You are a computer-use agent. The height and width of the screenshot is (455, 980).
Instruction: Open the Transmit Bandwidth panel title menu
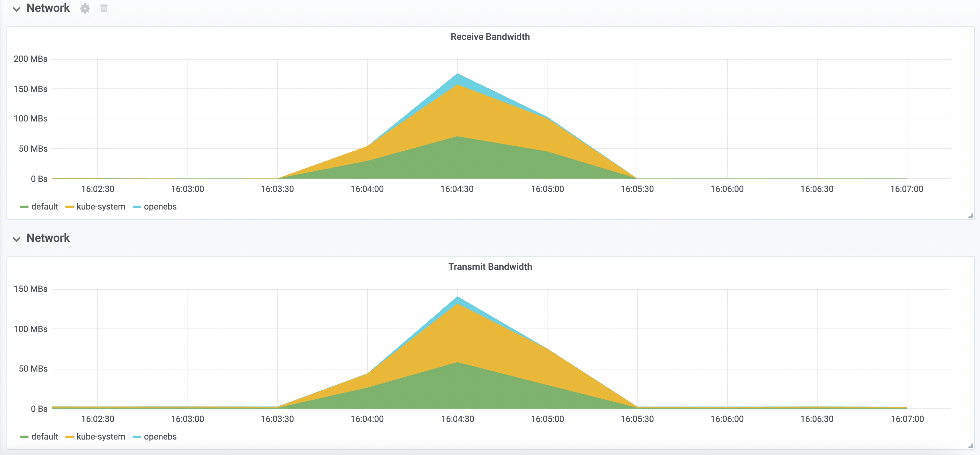490,267
